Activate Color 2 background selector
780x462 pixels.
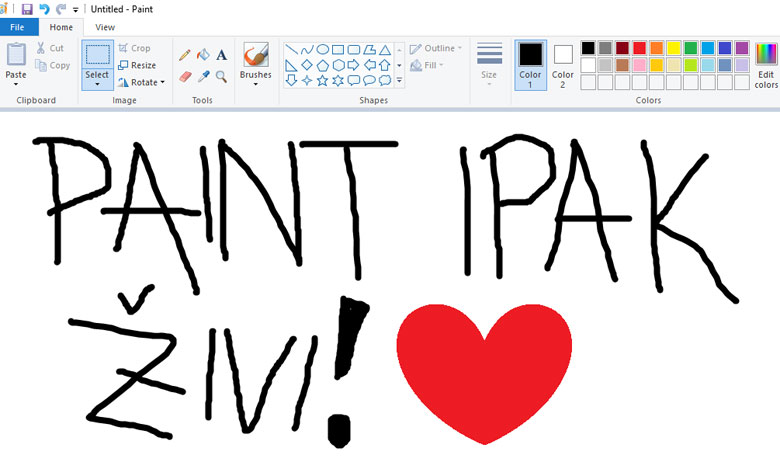pyautogui.click(x=563, y=62)
